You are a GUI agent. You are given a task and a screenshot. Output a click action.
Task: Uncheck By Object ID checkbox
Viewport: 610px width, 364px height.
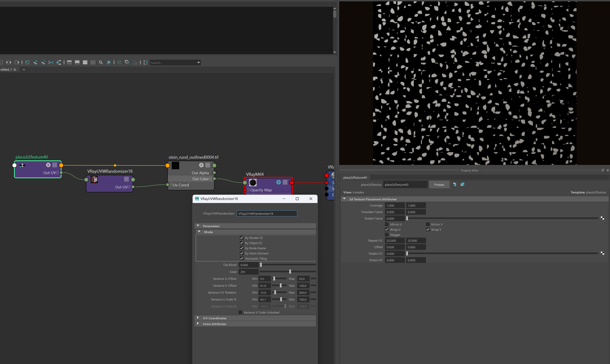point(242,243)
